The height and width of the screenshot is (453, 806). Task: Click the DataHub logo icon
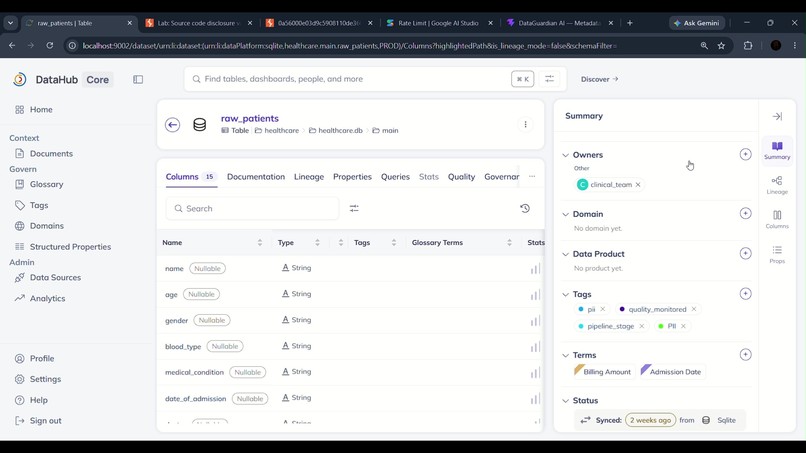point(20,79)
